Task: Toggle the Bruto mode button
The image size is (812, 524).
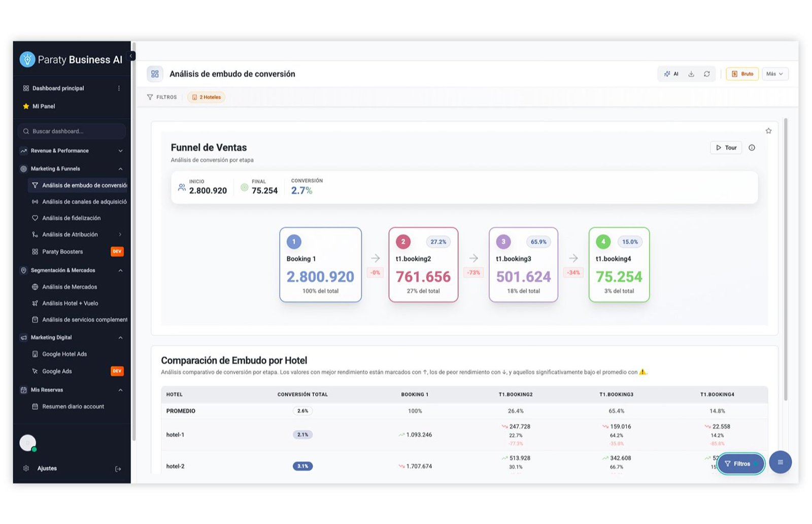Action: [742, 74]
